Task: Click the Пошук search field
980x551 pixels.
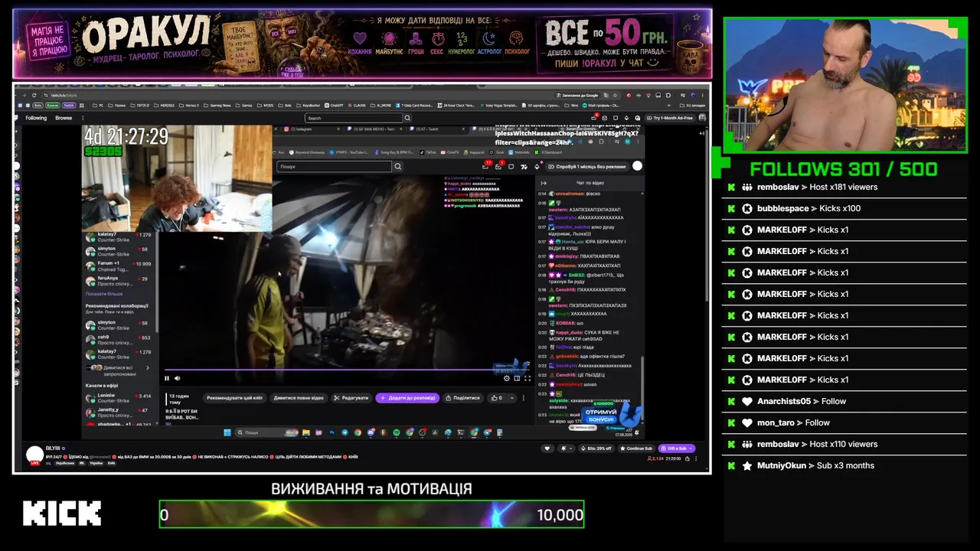Action: [x=335, y=166]
